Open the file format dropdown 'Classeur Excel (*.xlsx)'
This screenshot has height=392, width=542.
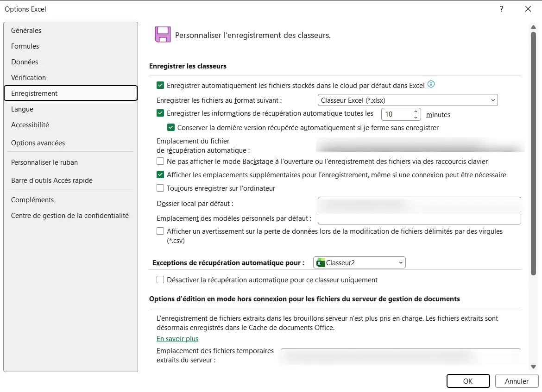click(x=408, y=100)
